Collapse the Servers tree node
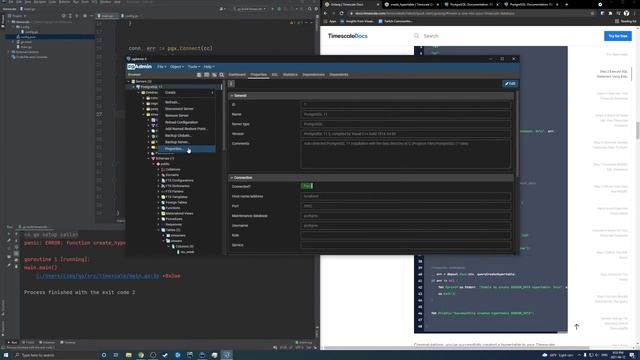640x360 pixels. 129,82
